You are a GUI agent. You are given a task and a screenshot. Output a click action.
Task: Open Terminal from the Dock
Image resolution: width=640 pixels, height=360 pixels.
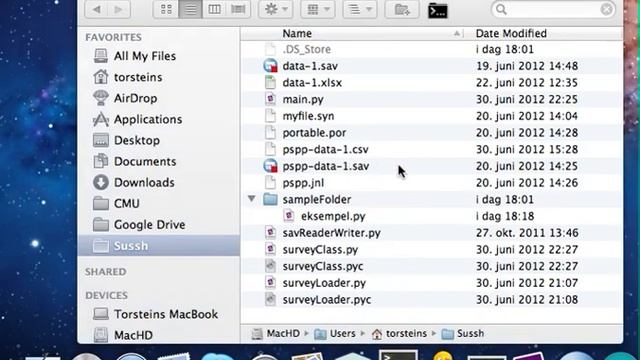tap(398, 355)
